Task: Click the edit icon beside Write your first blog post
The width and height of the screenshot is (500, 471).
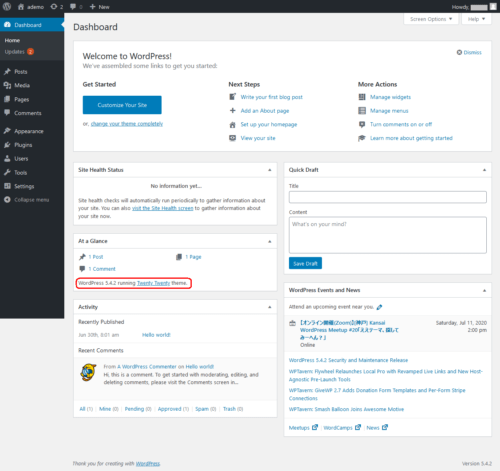Action: pos(232,97)
